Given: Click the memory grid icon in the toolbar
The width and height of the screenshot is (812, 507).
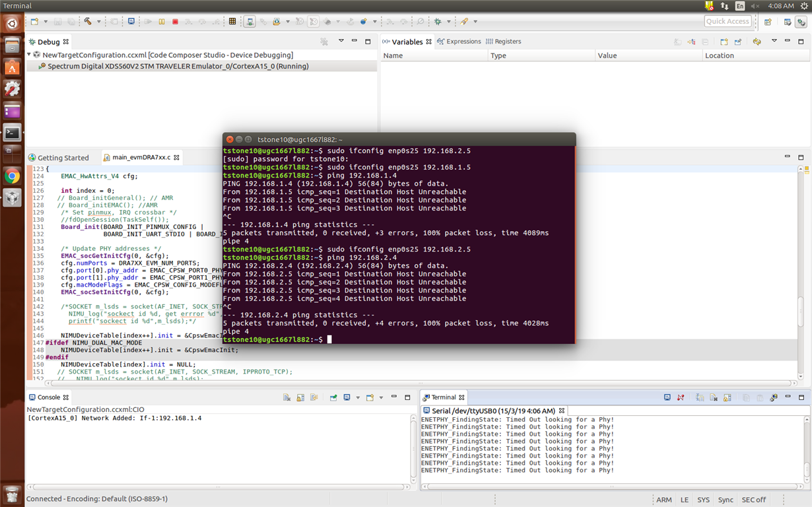Looking at the screenshot, I should click(232, 22).
